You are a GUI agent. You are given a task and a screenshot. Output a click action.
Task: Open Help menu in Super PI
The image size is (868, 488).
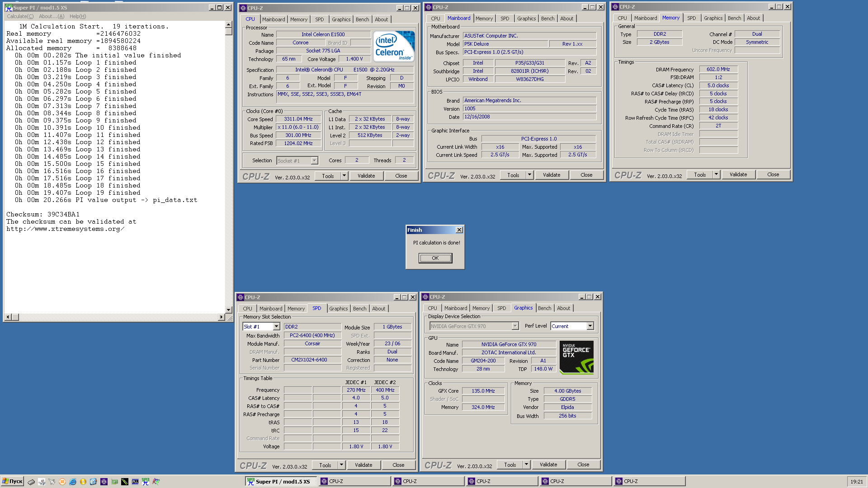tap(78, 16)
